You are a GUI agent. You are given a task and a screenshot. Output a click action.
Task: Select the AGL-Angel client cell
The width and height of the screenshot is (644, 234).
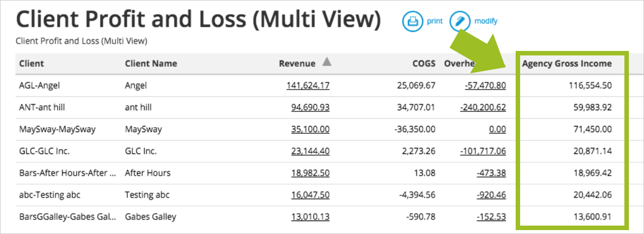point(39,86)
